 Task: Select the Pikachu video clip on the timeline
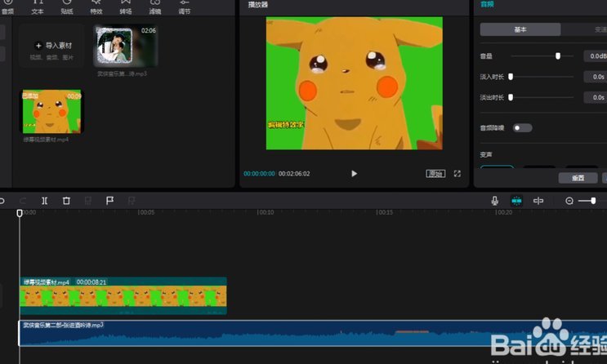[123, 296]
